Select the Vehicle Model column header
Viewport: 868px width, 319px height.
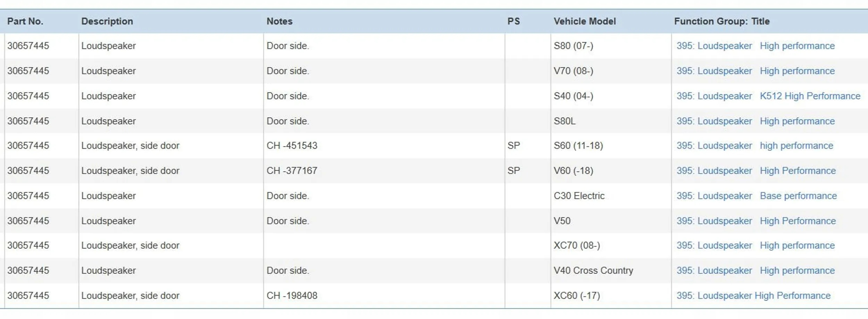pyautogui.click(x=585, y=21)
